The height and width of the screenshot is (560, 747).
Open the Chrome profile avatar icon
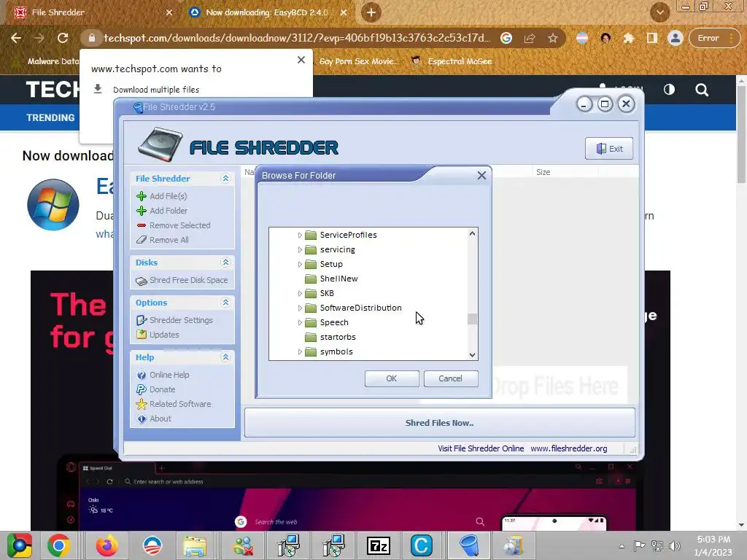pyautogui.click(x=675, y=38)
